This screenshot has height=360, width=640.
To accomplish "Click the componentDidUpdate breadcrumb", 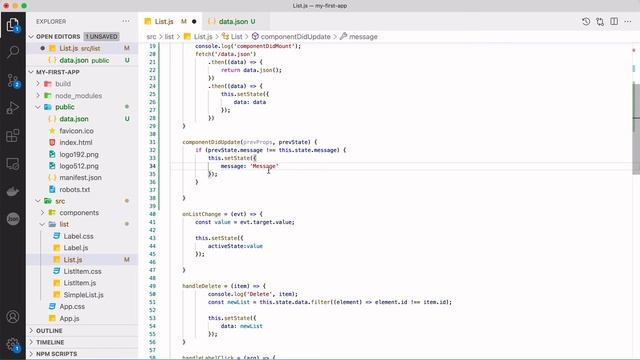I will (295, 37).
